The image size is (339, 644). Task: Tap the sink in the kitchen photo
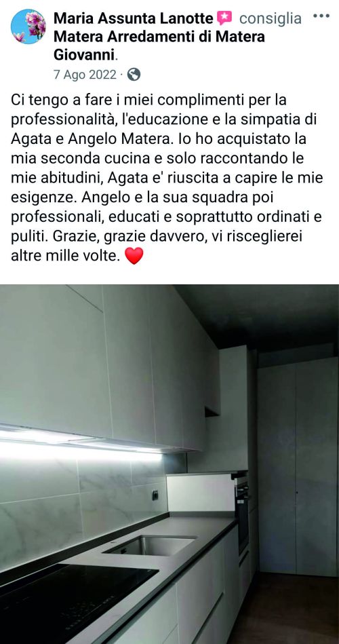[x=149, y=545]
